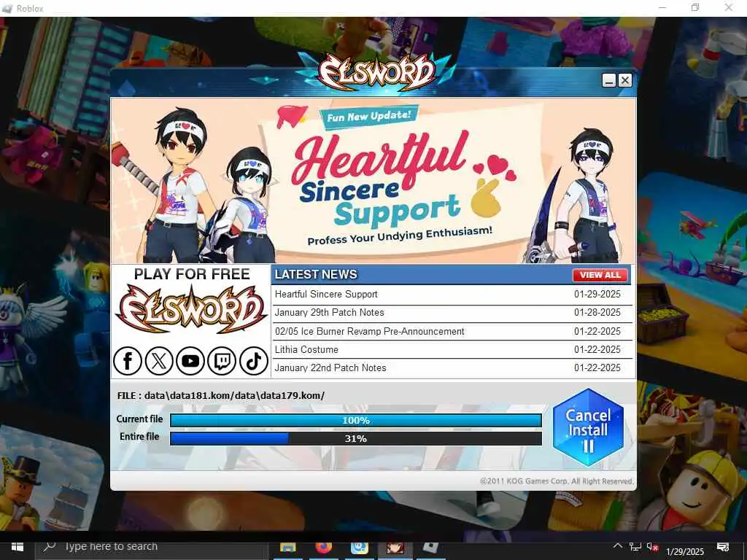Open Elsword's YouTube channel icon

[190, 361]
